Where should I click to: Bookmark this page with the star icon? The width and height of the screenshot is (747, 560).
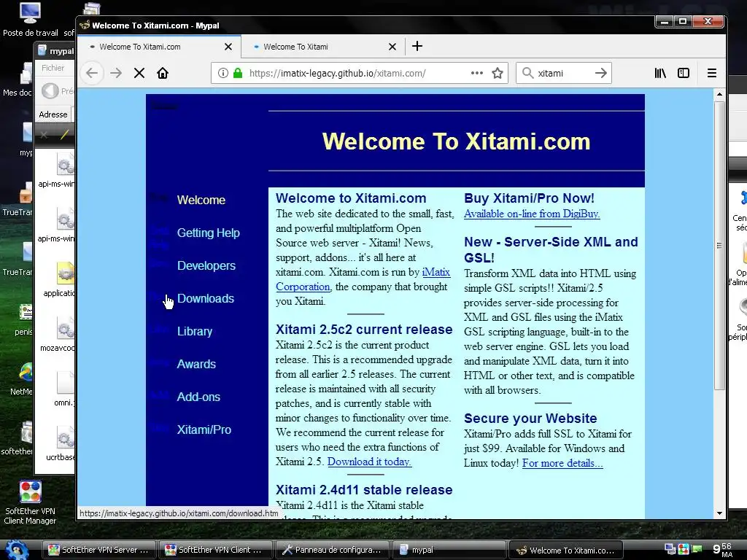[498, 73]
